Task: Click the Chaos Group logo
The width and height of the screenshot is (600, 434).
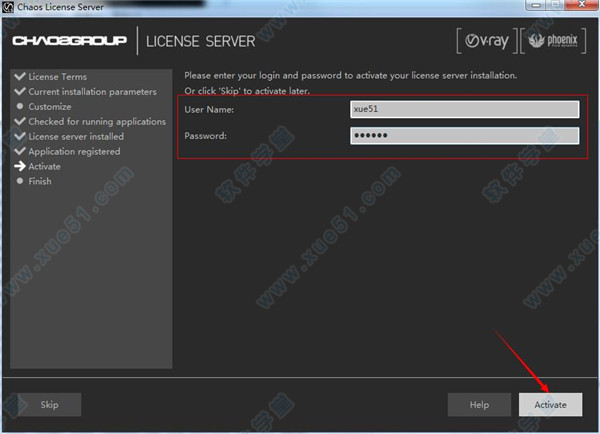Action: click(x=69, y=41)
